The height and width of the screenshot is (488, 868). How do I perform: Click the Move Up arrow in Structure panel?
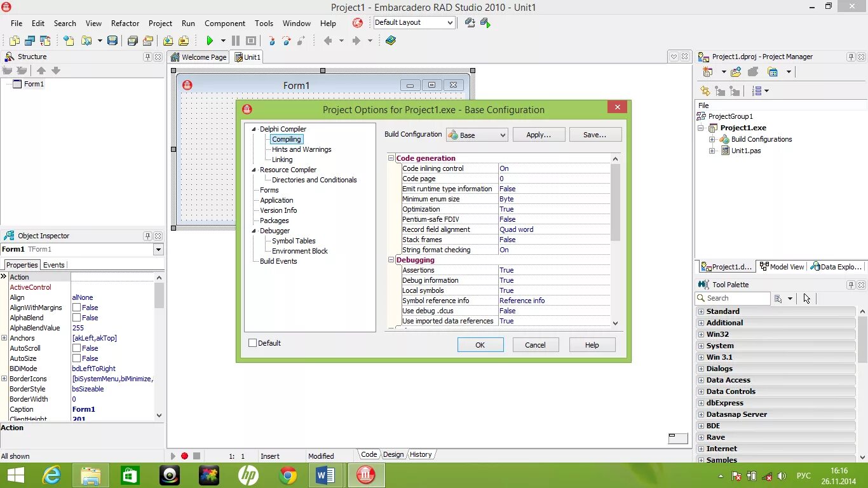tap(41, 71)
